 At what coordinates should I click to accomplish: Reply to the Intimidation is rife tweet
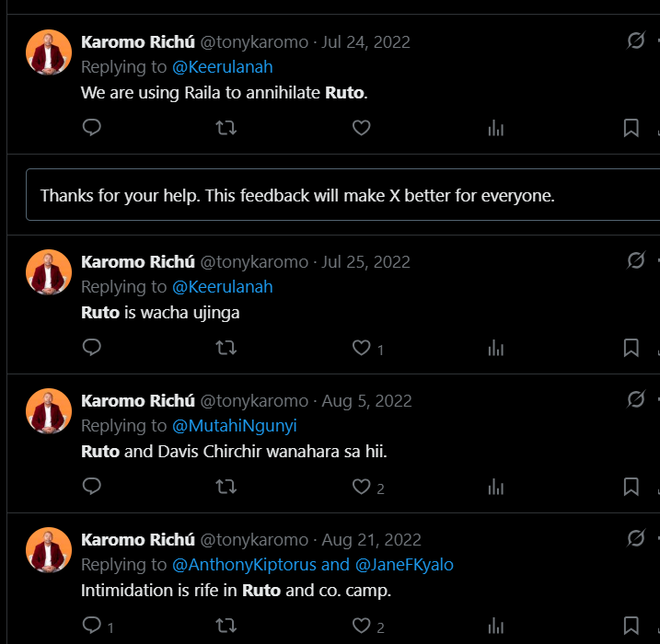pos(92,626)
